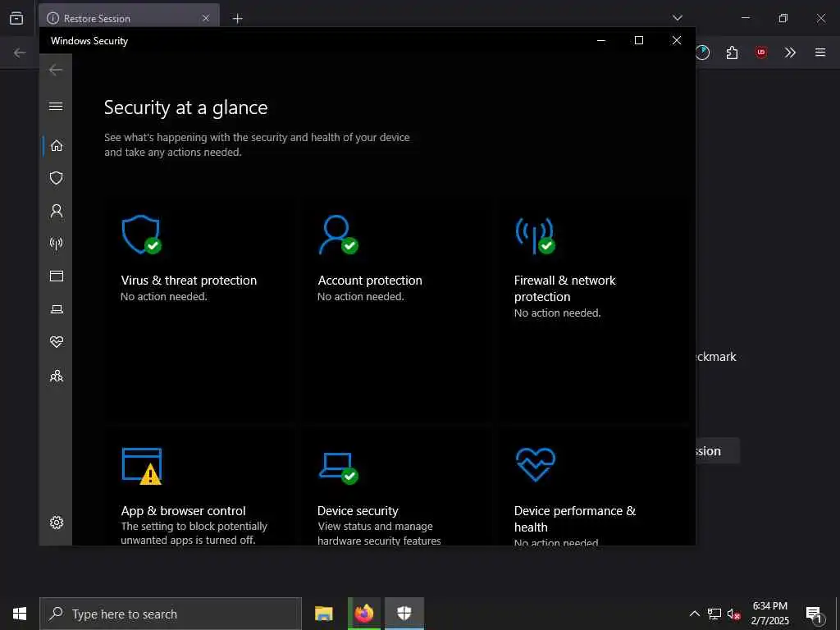
Task: Expand the hamburger navigation menu in Windows Security
Action: tap(56, 106)
